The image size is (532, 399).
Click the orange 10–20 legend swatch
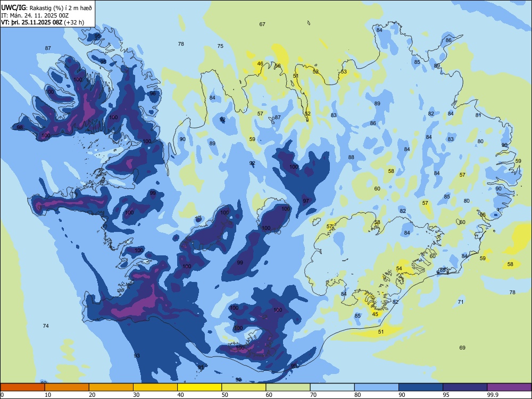[67, 387]
